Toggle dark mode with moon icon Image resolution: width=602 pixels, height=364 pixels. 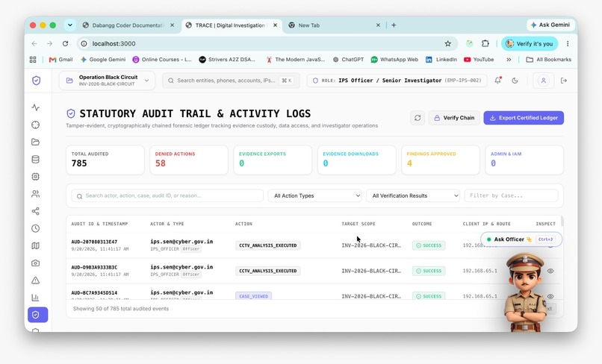(515, 81)
